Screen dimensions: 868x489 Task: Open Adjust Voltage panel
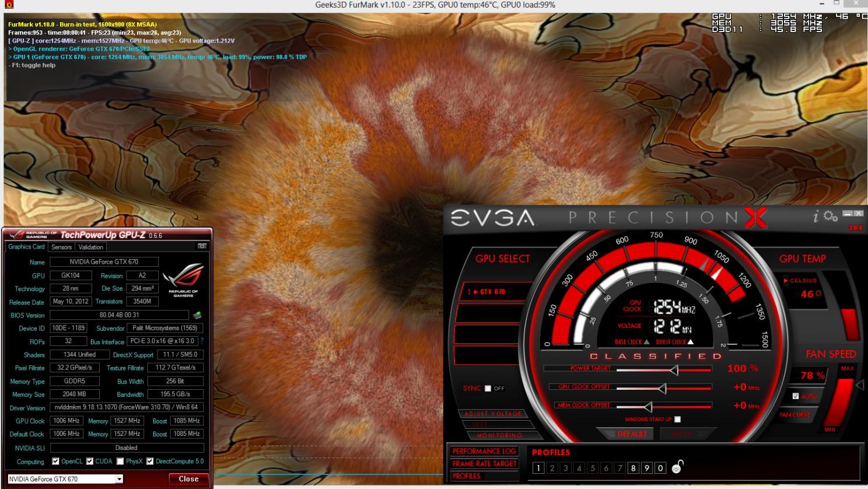click(493, 414)
